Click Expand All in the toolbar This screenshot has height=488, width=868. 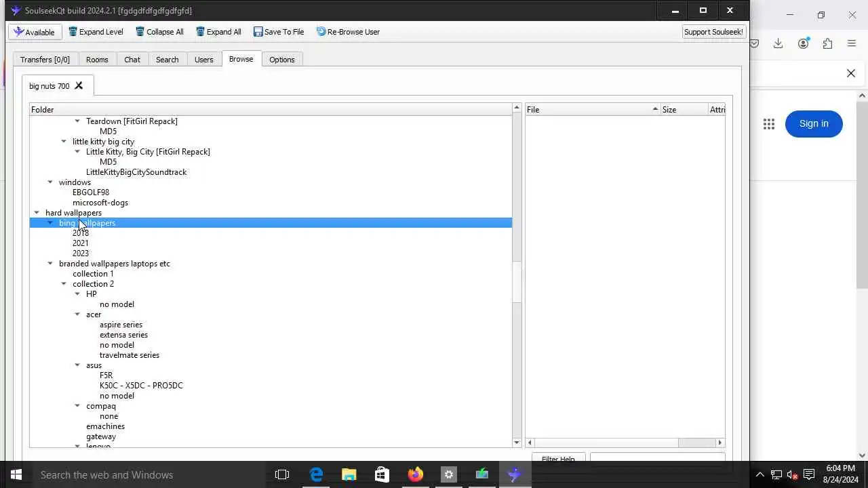tap(218, 32)
